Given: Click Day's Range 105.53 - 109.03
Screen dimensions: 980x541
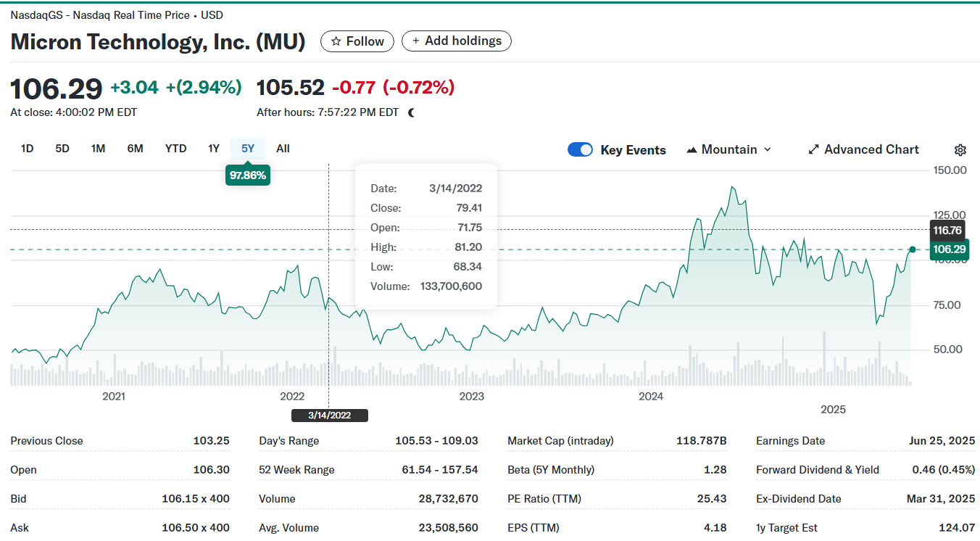Looking at the screenshot, I should click(x=436, y=441).
